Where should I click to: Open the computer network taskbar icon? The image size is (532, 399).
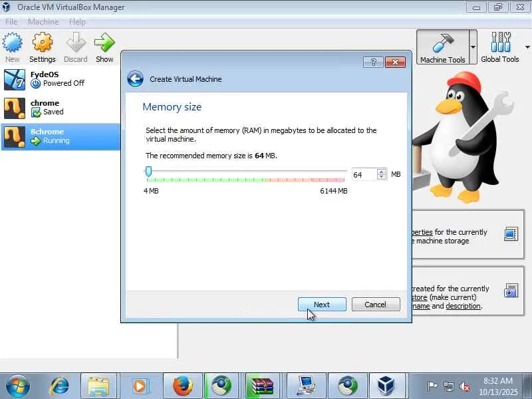(307, 386)
